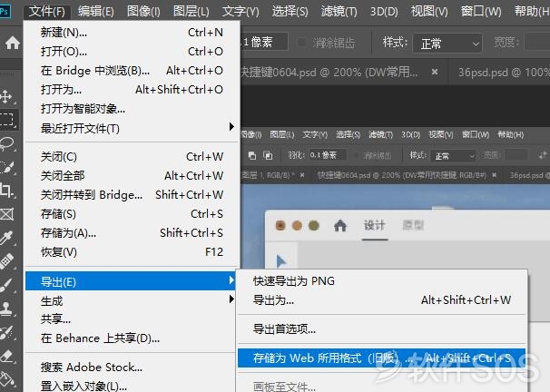Select the Eraser tool
Viewport: 550px width, 392px height.
tap(7, 357)
